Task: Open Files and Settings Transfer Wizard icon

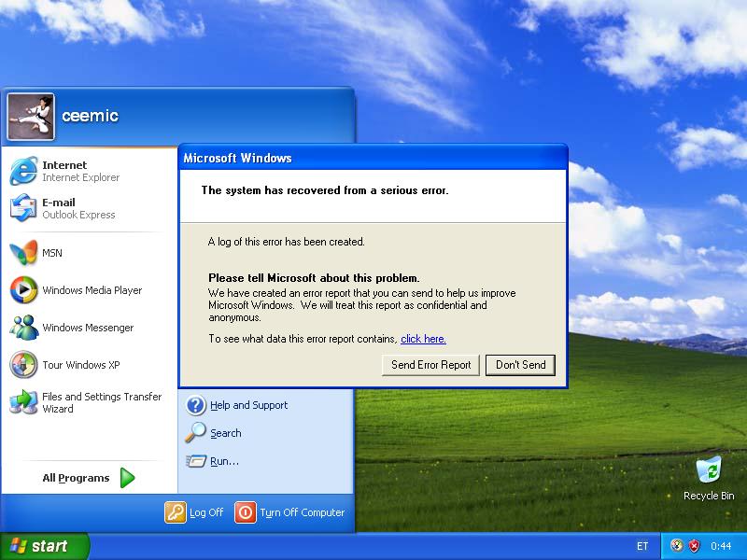Action: click(23, 402)
